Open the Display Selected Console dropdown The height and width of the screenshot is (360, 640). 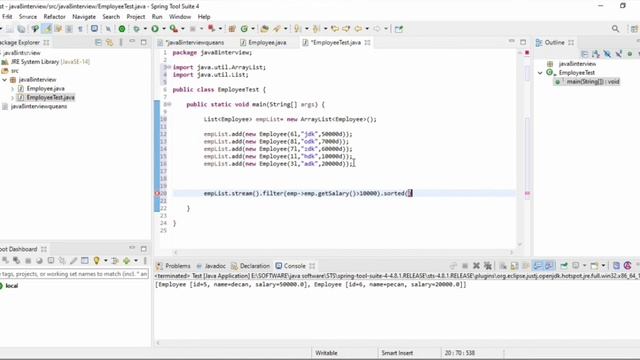coord(584,266)
